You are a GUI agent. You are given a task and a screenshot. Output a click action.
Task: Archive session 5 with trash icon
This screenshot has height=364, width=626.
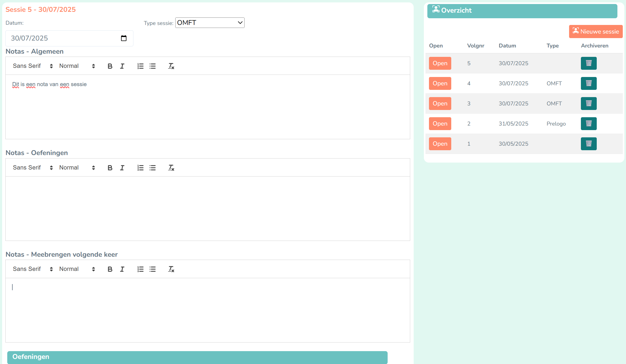click(x=588, y=63)
